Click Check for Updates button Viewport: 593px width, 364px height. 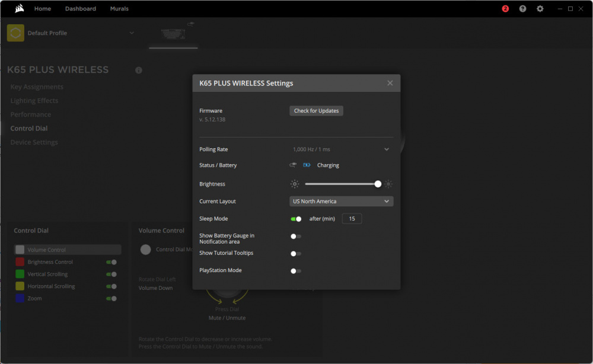(316, 111)
